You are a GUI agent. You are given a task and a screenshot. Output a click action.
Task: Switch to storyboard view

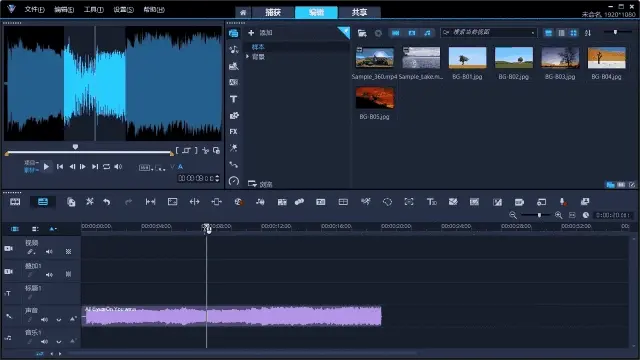coord(15,202)
